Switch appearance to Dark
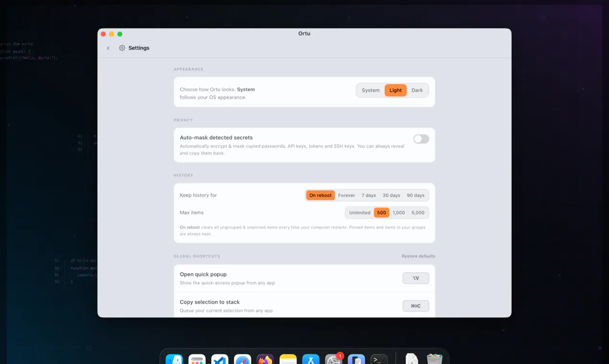Image resolution: width=609 pixels, height=364 pixels. pyautogui.click(x=417, y=91)
